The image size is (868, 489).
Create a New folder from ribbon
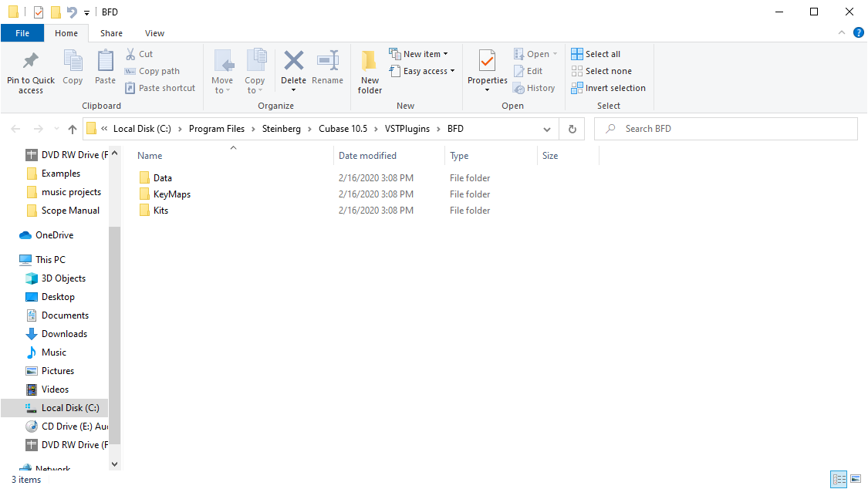click(x=370, y=72)
